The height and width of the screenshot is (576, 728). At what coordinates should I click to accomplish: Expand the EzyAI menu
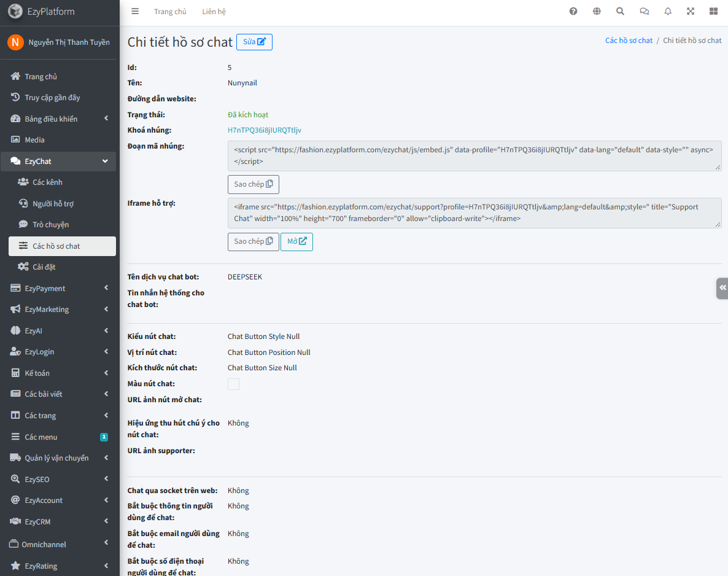(58, 331)
